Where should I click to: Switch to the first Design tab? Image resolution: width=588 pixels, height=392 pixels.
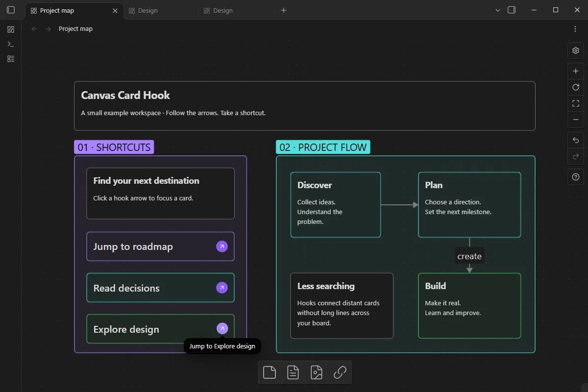(x=162, y=10)
